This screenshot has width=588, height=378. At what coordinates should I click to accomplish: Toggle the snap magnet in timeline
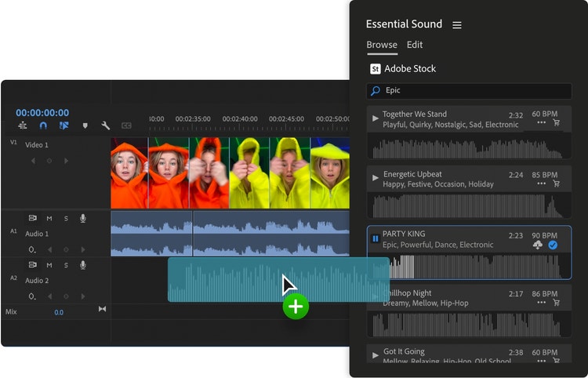pyautogui.click(x=43, y=125)
